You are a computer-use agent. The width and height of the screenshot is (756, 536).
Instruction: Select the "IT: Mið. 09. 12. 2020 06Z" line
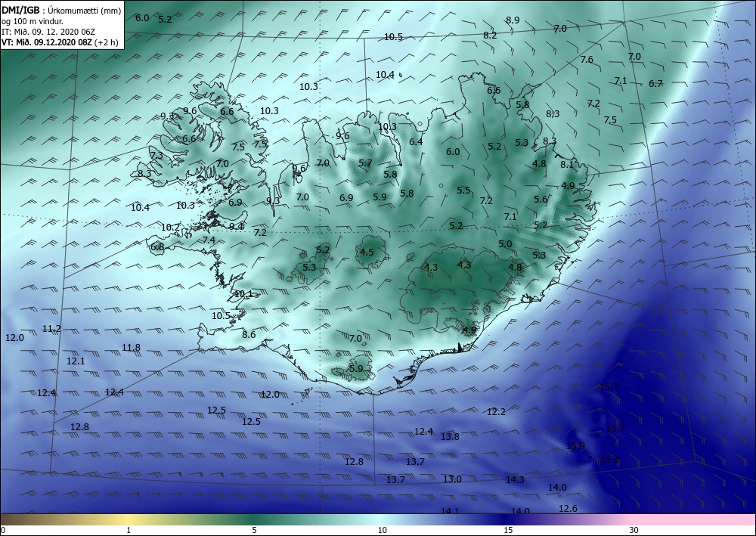48,31
